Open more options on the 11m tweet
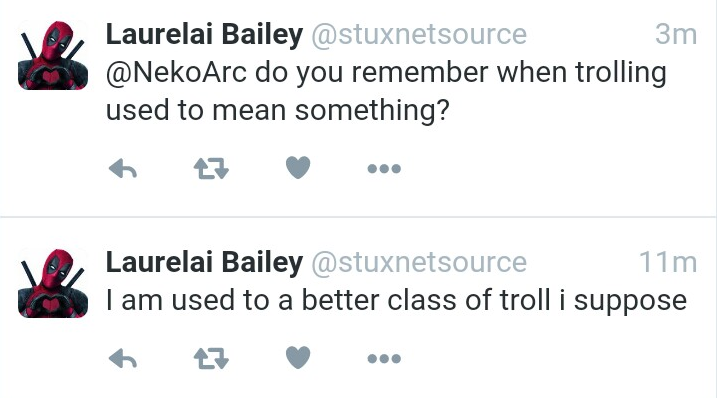 [x=384, y=359]
